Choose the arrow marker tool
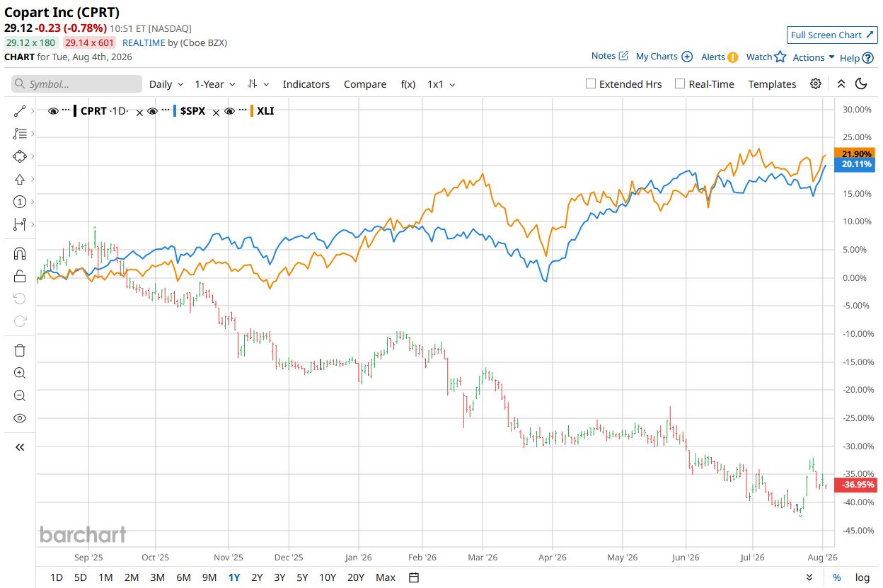Screen dimensions: 883x588 tap(20, 179)
